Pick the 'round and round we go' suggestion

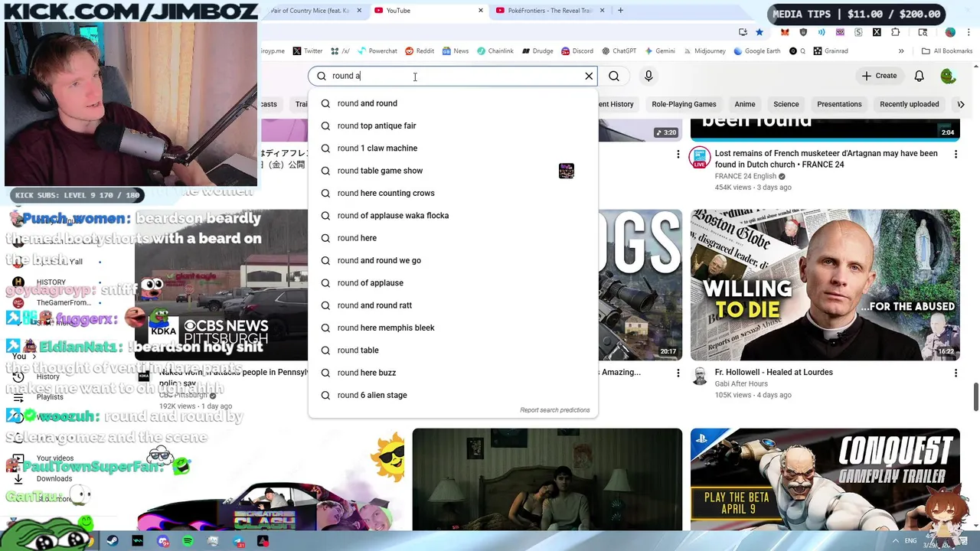pyautogui.click(x=452, y=260)
